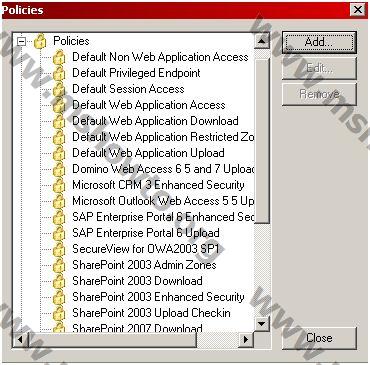Select Microsoft CRM 3 Enhanced Security policy
The height and width of the screenshot is (365, 370).
[158, 185]
